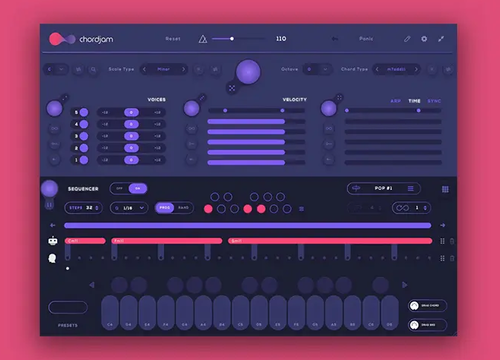Click the link icon under the Arp knob
Screen dimensions: 500x360
(x=329, y=129)
